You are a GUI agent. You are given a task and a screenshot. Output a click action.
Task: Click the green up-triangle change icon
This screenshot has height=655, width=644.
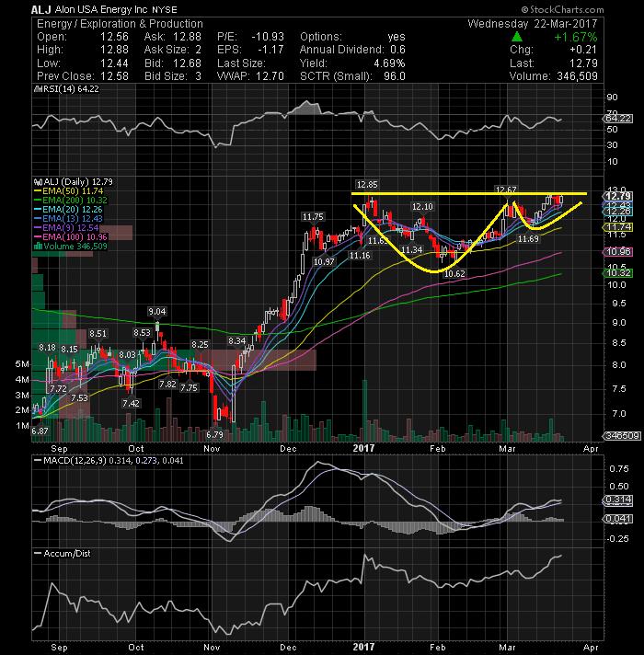517,37
